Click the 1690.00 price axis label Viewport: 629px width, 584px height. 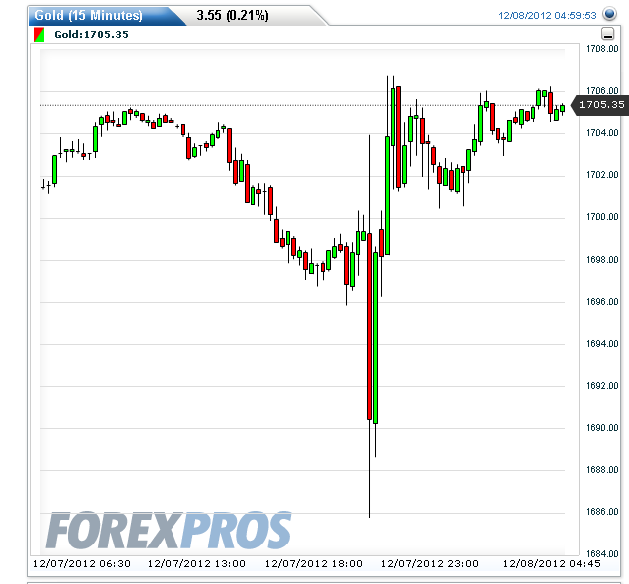coord(602,428)
